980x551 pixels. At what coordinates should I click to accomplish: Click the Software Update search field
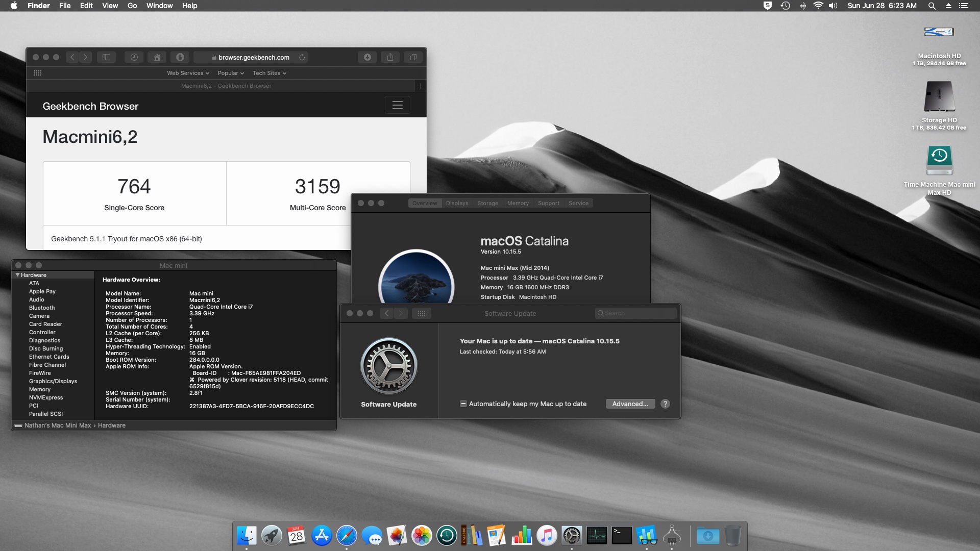pos(636,313)
